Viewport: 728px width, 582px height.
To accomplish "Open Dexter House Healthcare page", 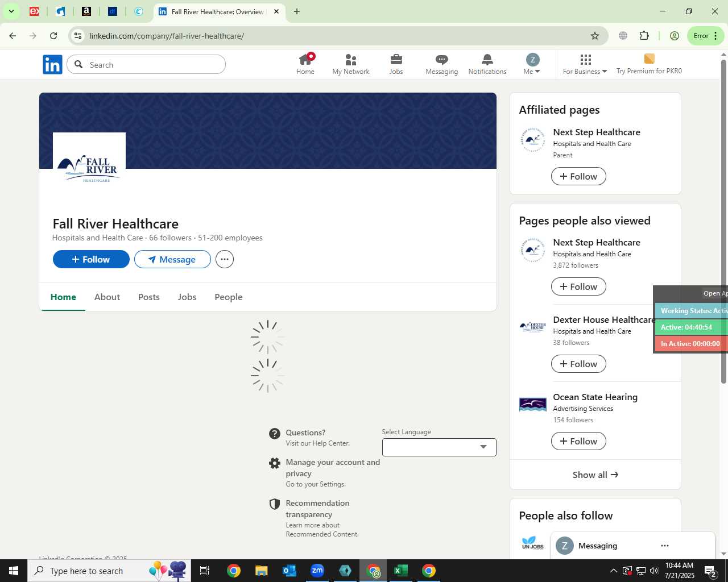I will (603, 319).
